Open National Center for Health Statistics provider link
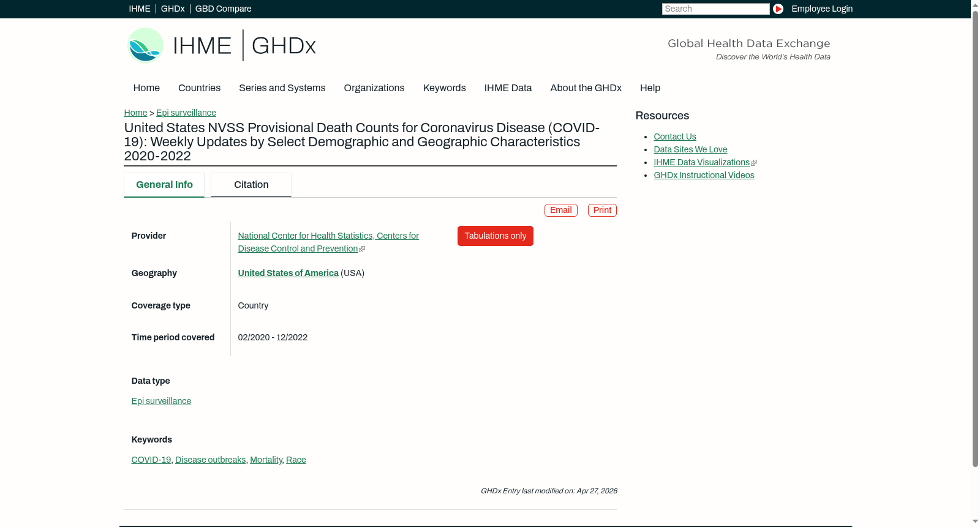Screen dimensions: 980x527 (328, 242)
